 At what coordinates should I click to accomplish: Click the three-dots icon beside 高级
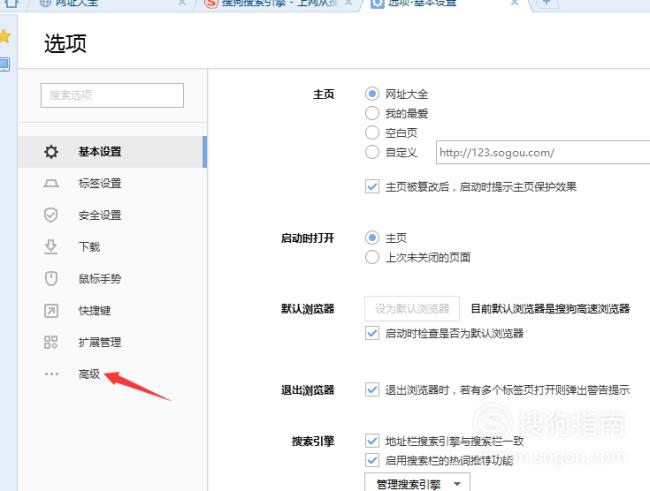pos(51,374)
